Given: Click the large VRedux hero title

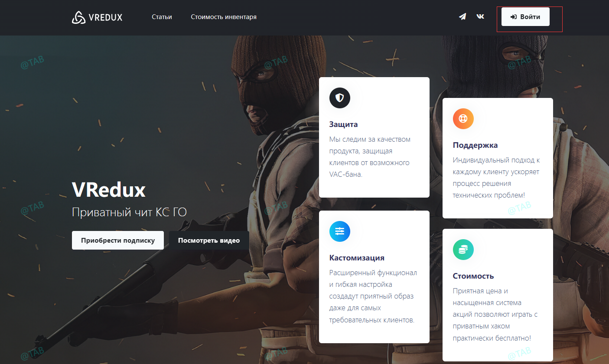Looking at the screenshot, I should click(108, 189).
